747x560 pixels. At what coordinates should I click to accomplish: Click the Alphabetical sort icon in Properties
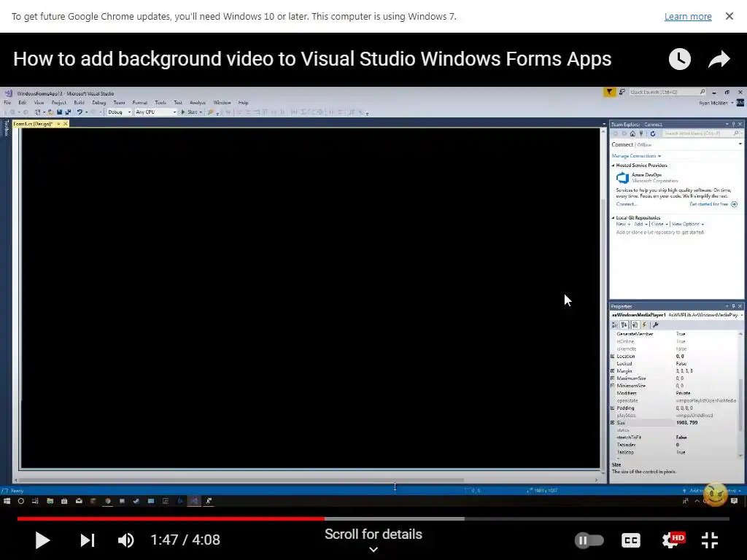click(x=624, y=324)
